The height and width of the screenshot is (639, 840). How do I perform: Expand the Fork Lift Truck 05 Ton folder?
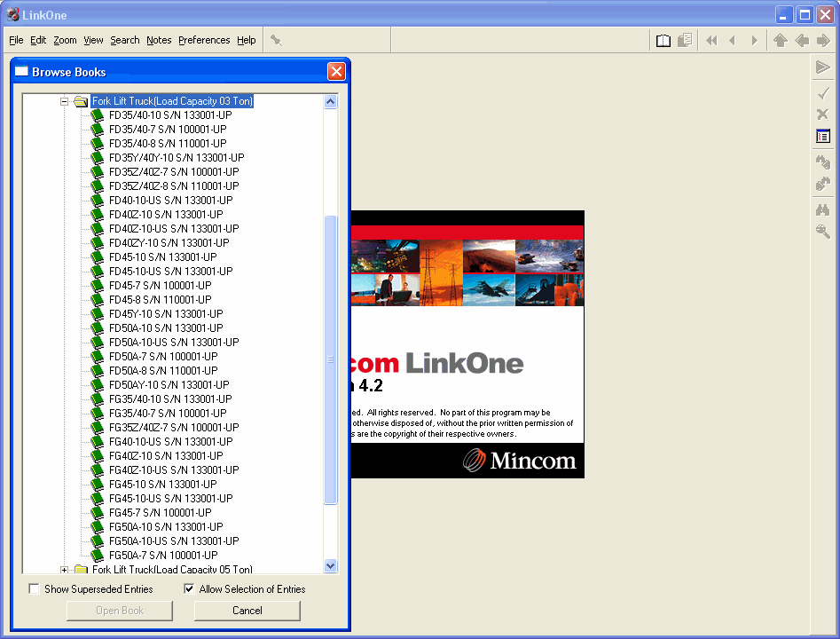(x=64, y=570)
